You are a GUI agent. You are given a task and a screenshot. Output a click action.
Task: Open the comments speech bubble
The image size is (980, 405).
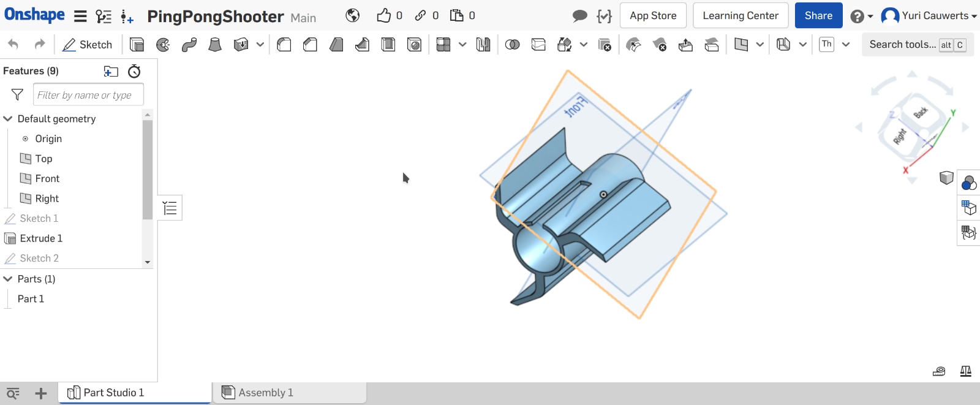point(579,16)
